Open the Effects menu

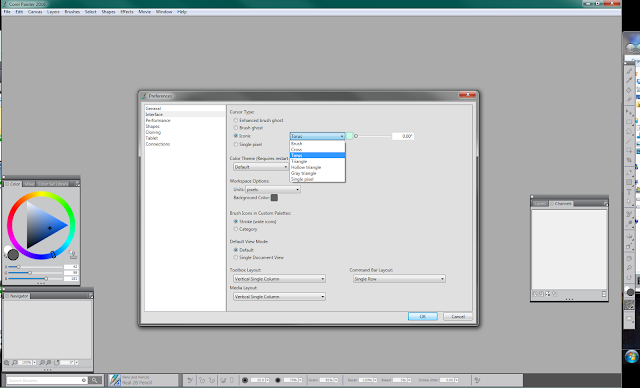click(127, 12)
